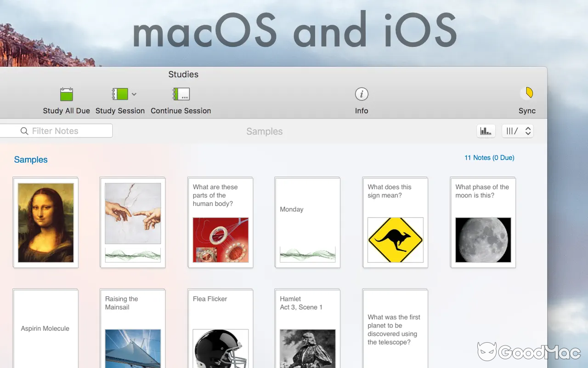Open the ascending/descending sort stepper arrows
Viewport: 588px width, 368px height.
528,131
